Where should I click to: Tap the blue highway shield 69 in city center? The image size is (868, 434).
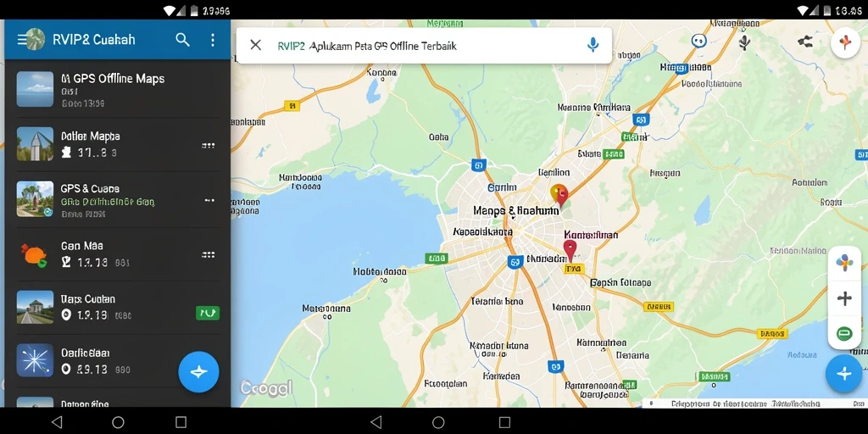(x=515, y=263)
